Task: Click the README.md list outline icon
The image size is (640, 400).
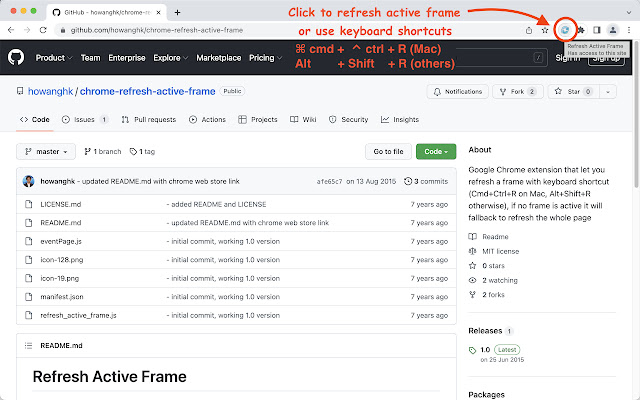Action: point(28,346)
